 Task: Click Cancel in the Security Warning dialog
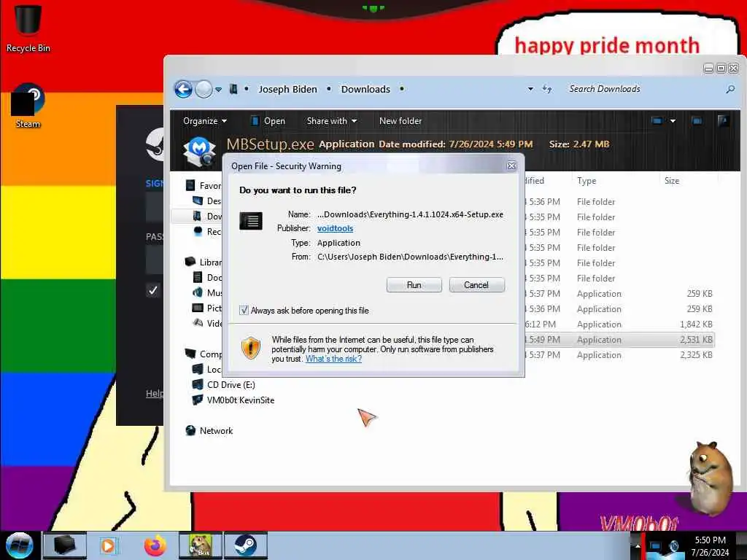[x=476, y=285]
